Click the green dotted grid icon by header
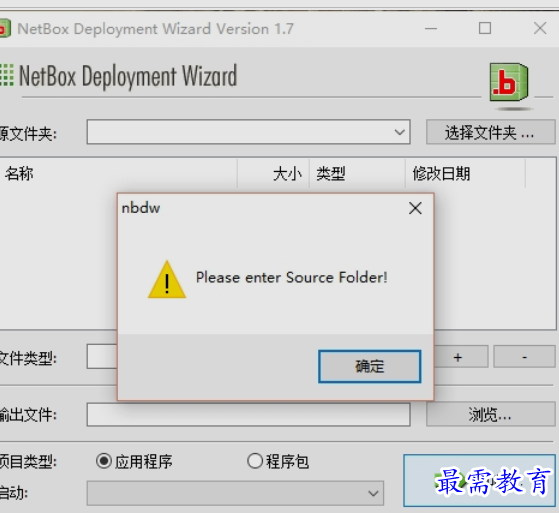This screenshot has height=513, width=559. [x=7, y=75]
